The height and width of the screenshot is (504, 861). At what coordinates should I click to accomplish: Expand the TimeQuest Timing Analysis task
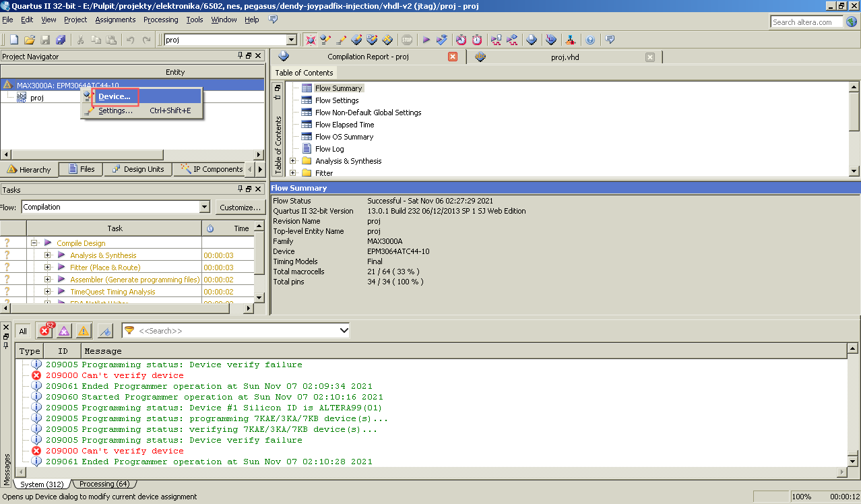point(47,292)
